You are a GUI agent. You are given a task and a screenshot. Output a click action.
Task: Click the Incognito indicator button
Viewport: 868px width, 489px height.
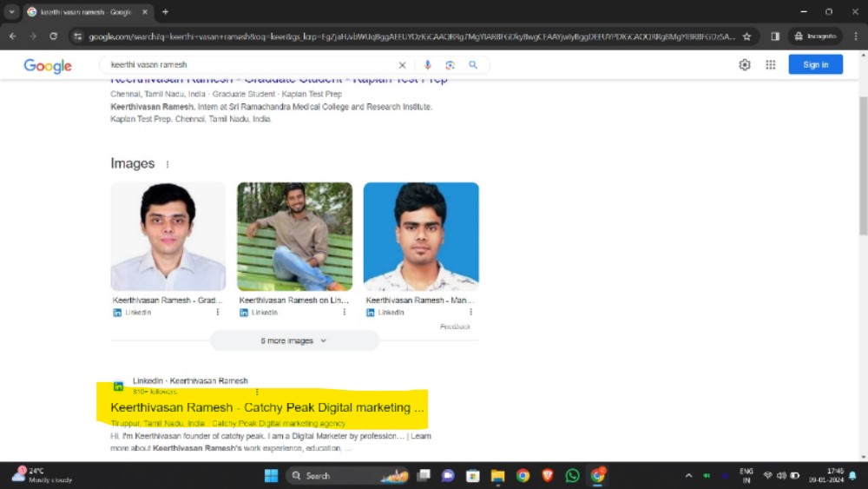coord(815,36)
